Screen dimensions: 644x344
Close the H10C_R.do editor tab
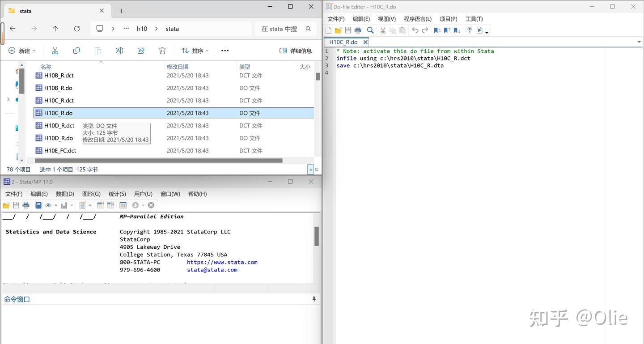pos(365,42)
